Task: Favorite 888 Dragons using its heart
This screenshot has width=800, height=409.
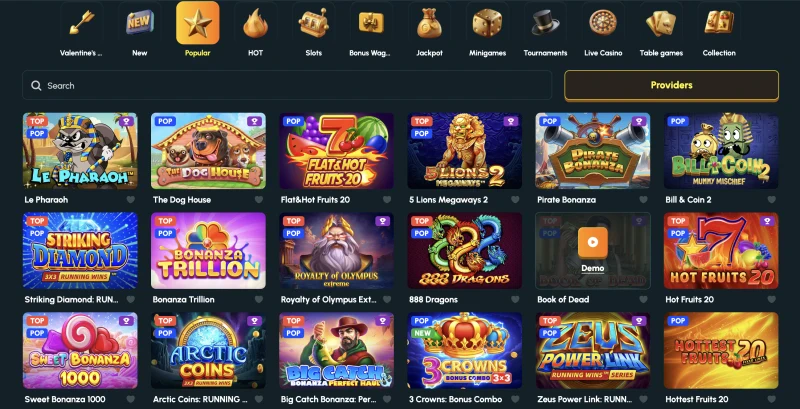Action: coord(515,299)
